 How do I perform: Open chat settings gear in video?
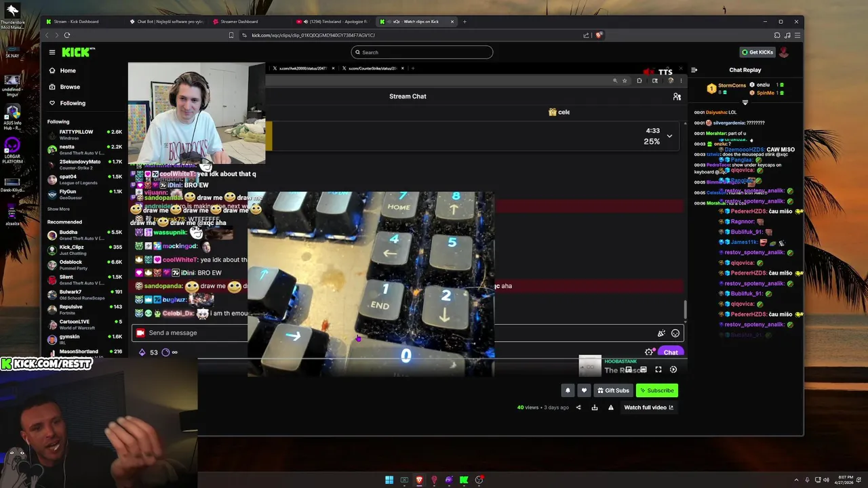coord(649,352)
